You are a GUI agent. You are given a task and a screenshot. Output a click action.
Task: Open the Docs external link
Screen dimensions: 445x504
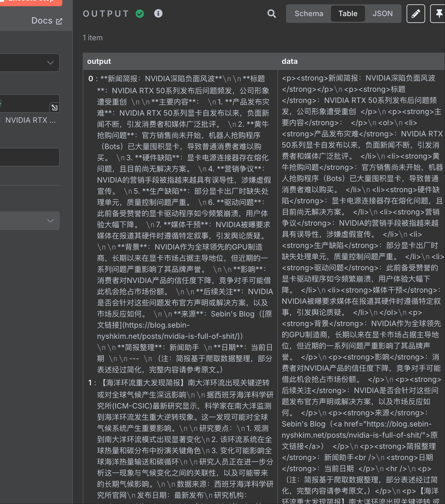coord(47,21)
